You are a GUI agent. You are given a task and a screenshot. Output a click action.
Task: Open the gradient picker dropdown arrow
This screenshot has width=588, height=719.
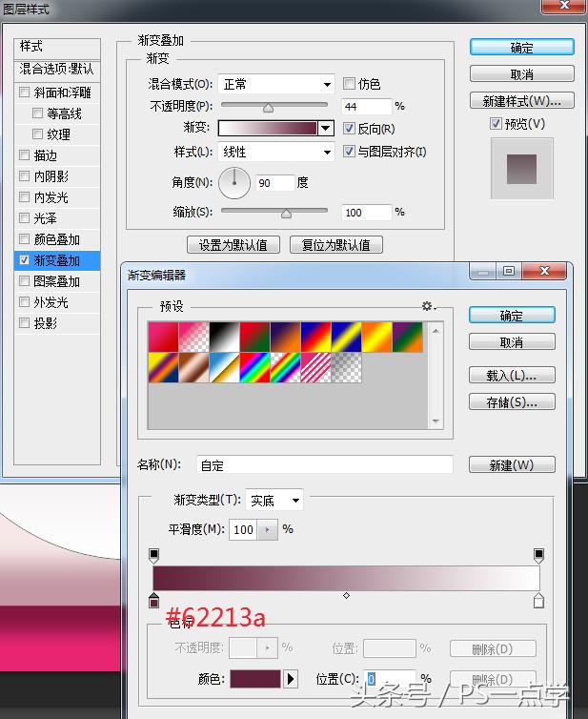[x=326, y=129]
